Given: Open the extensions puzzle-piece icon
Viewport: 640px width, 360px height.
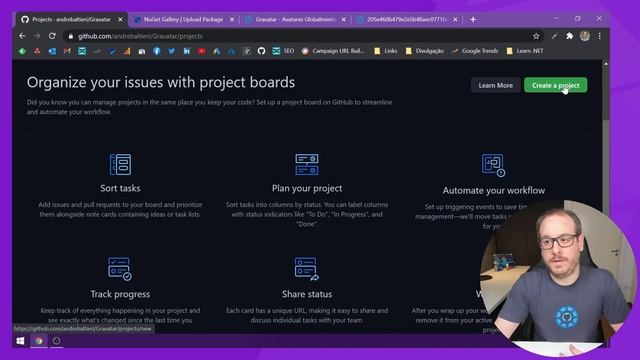Looking at the screenshot, I should click(569, 36).
